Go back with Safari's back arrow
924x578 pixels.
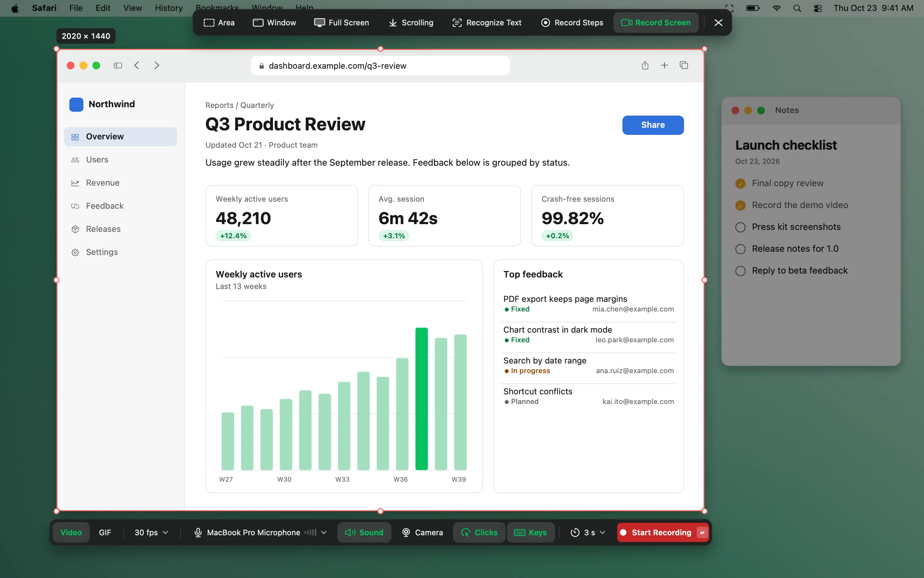pyautogui.click(x=137, y=66)
